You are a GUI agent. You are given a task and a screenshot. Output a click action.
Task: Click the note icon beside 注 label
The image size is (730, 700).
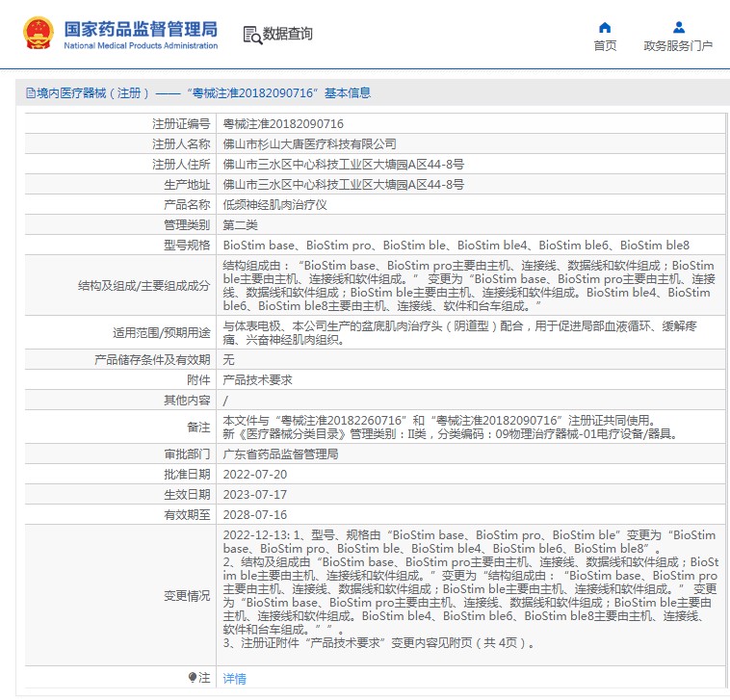tap(193, 678)
